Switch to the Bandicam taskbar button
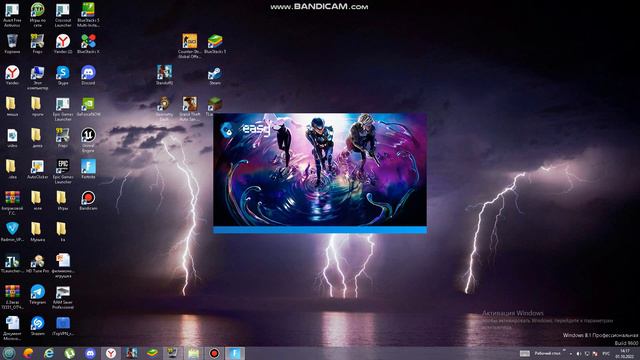This screenshot has width=640, height=360. 214,353
